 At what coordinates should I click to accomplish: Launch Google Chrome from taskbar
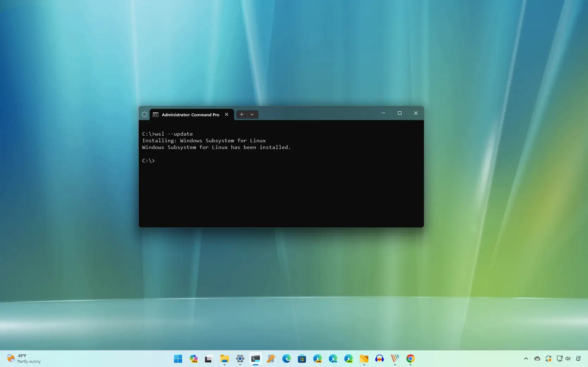point(410,359)
